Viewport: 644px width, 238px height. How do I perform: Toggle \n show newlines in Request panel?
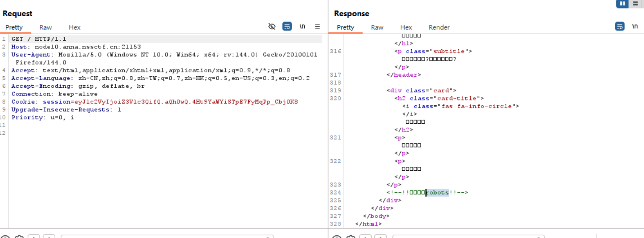pyautogui.click(x=302, y=26)
